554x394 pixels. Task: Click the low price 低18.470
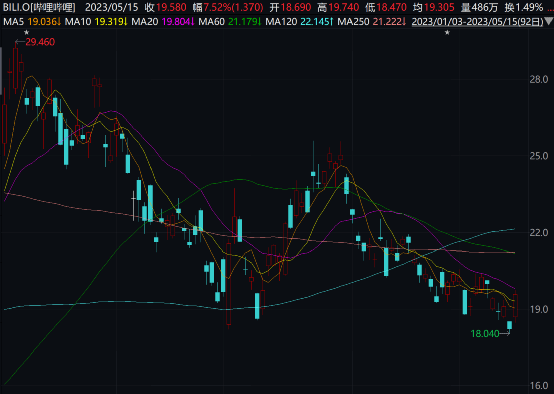coord(386,7)
